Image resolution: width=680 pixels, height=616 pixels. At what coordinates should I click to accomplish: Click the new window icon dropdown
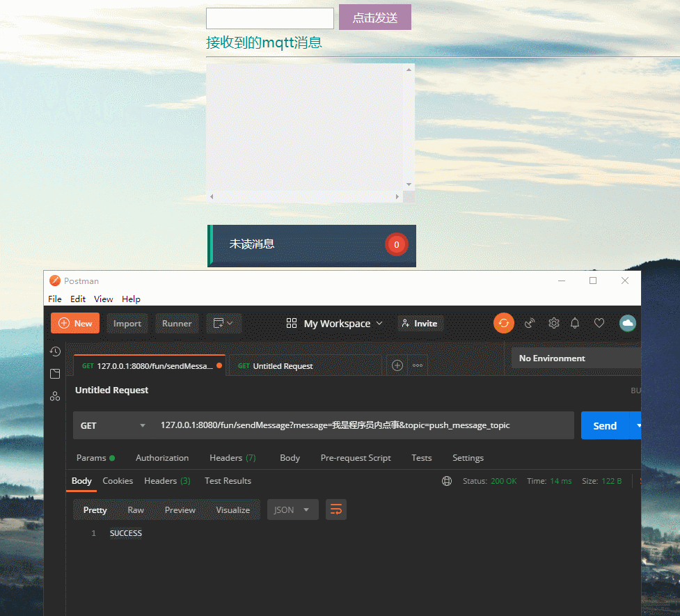pos(224,324)
